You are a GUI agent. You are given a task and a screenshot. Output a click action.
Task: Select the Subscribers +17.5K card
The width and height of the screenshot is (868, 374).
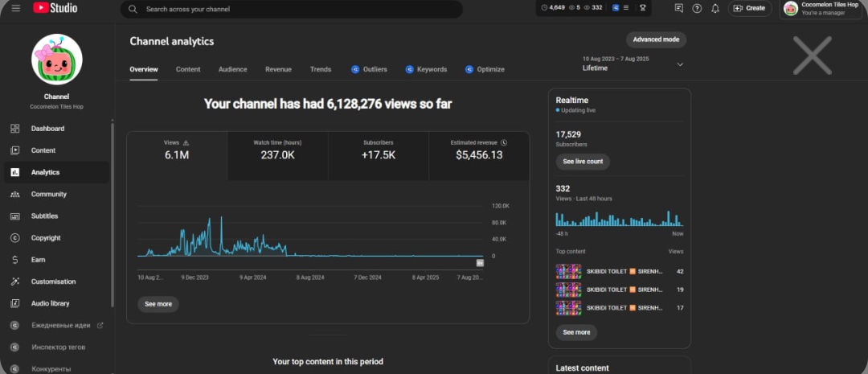[379, 156]
